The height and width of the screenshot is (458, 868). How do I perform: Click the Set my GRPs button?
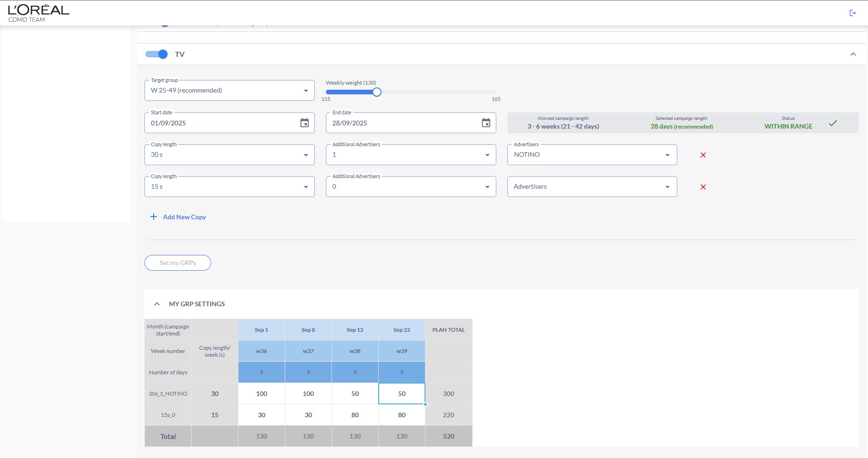[x=178, y=263]
